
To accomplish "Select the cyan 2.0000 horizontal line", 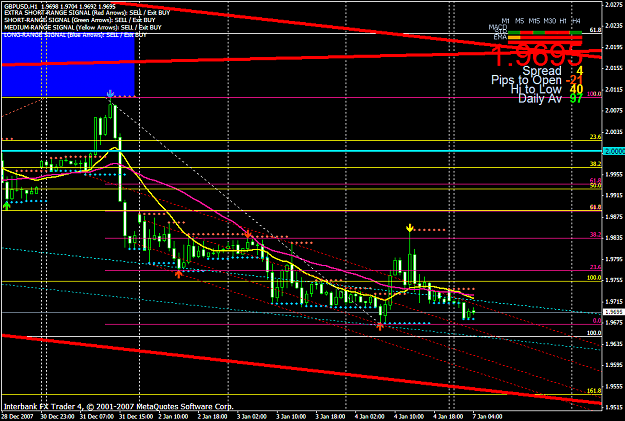I will pos(302,151).
